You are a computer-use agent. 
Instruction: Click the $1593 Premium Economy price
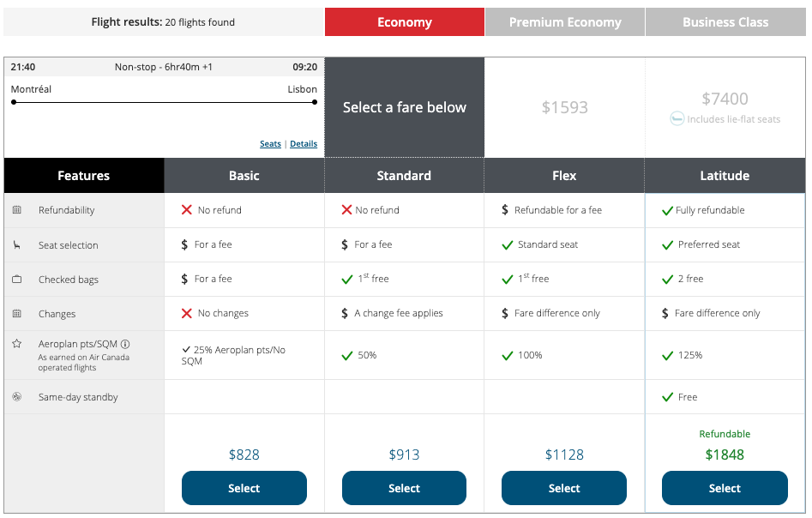coord(565,107)
